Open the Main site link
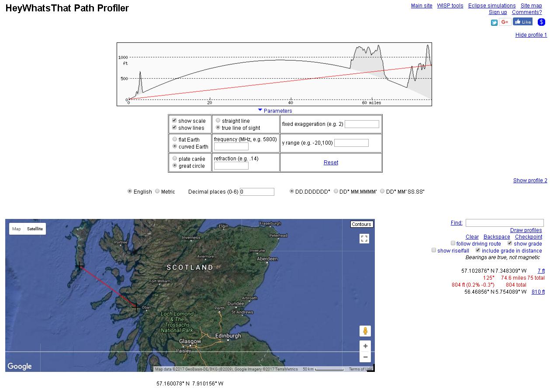This screenshot has height=392, width=550. [422, 6]
